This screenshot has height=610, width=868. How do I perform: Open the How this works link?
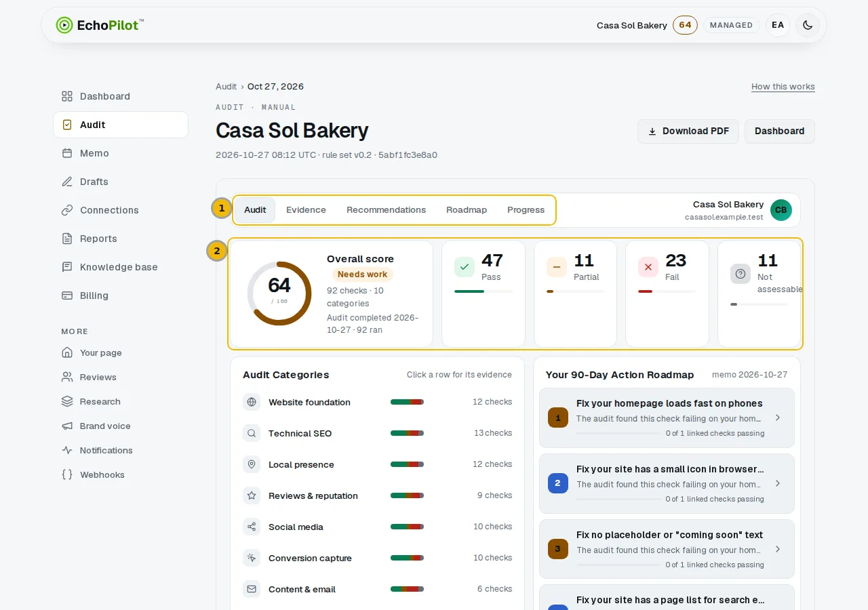point(783,87)
